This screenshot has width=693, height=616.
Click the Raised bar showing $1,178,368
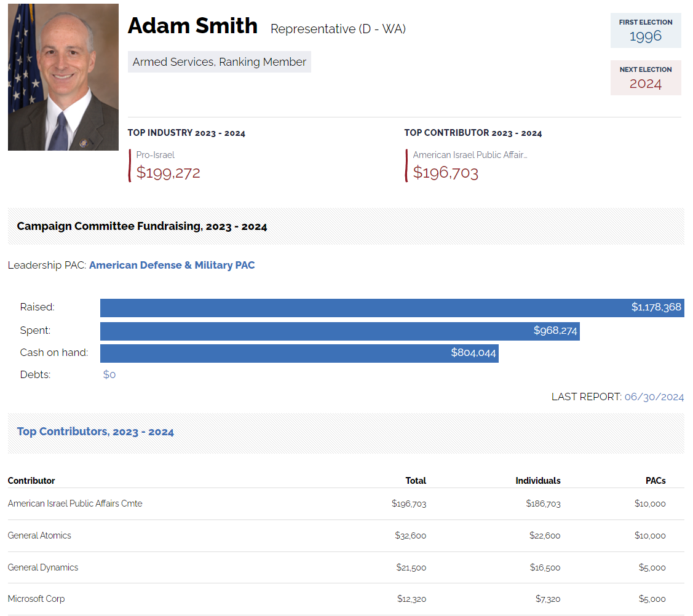[x=392, y=307]
